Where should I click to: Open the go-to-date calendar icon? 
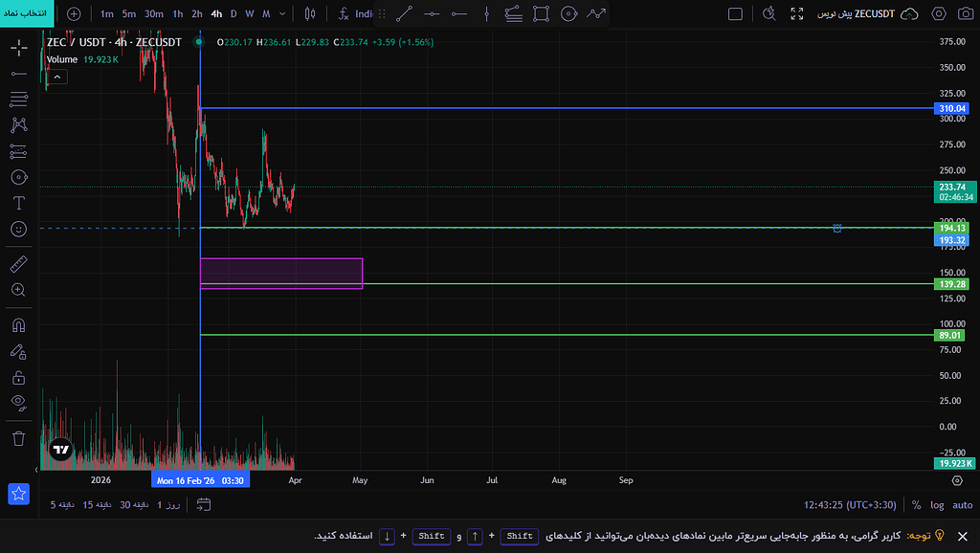[x=204, y=505]
